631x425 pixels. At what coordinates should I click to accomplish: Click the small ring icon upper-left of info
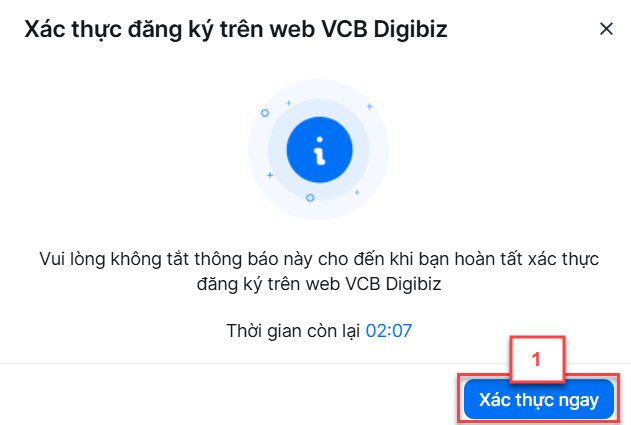(264, 113)
